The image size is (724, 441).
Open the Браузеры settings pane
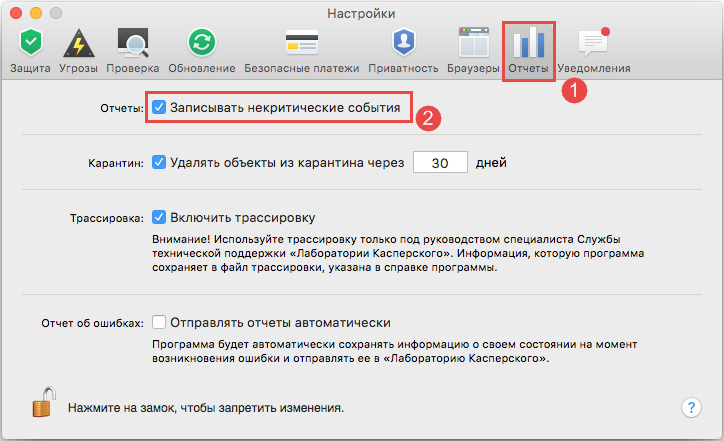[x=473, y=51]
